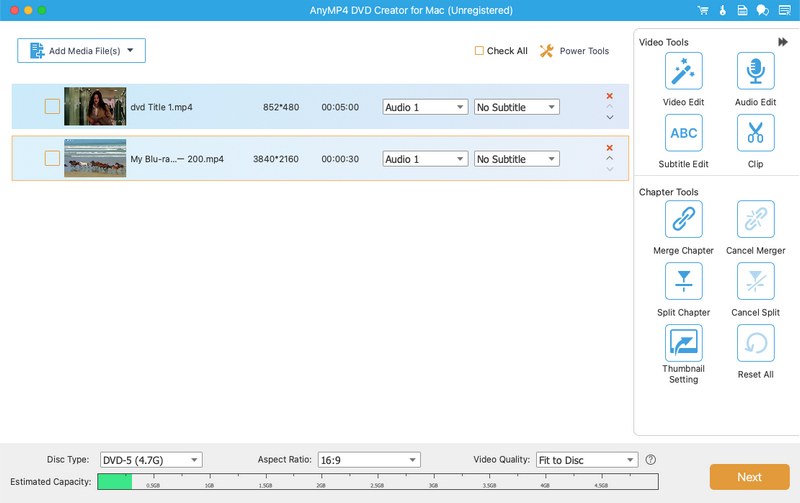Open the Video Quality Fit to Disc dropdown
Image resolution: width=800 pixels, height=503 pixels.
tap(587, 460)
